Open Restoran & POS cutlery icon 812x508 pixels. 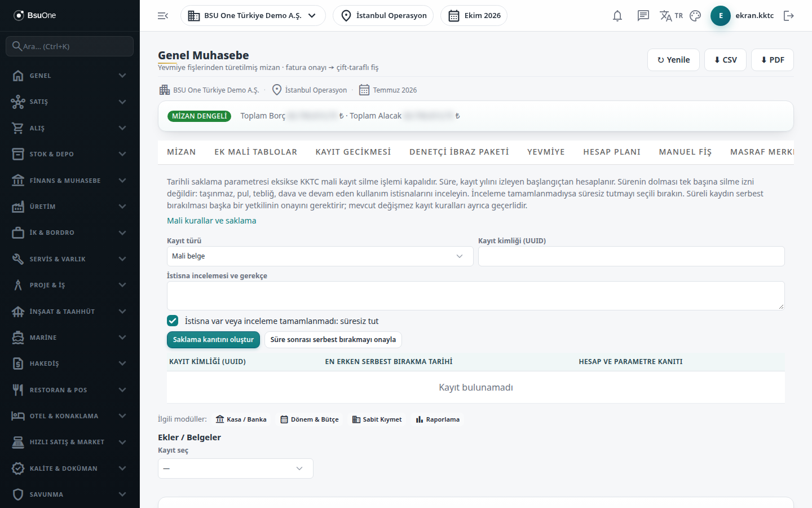click(x=18, y=390)
